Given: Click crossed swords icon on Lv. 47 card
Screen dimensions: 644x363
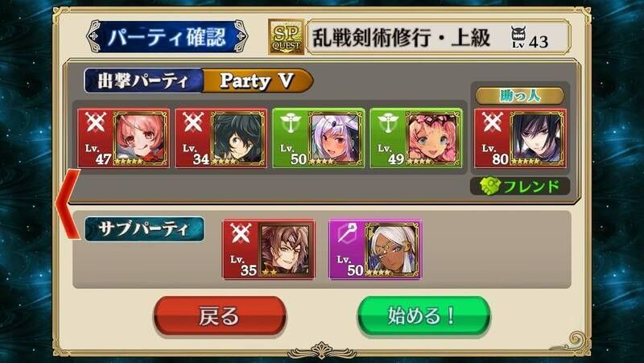Looking at the screenshot, I should click(96, 122).
